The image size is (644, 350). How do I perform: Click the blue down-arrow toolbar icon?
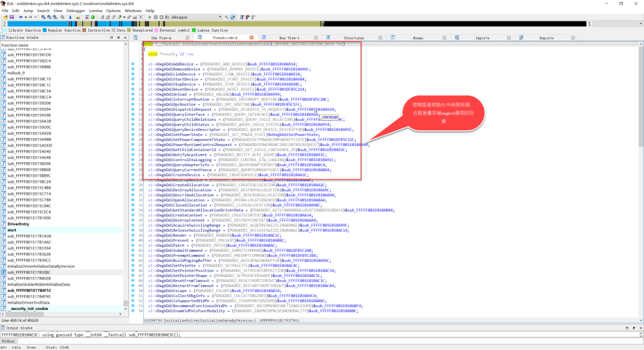70,17
